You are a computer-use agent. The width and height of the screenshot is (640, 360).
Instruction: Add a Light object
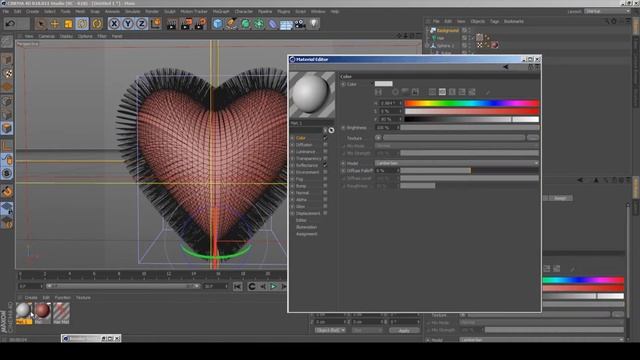(313, 24)
